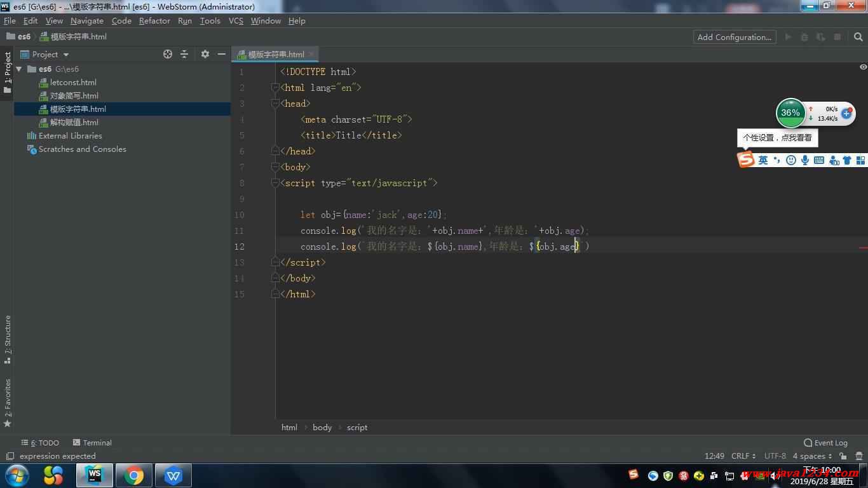Fold the body tag at line 7

[x=275, y=167]
